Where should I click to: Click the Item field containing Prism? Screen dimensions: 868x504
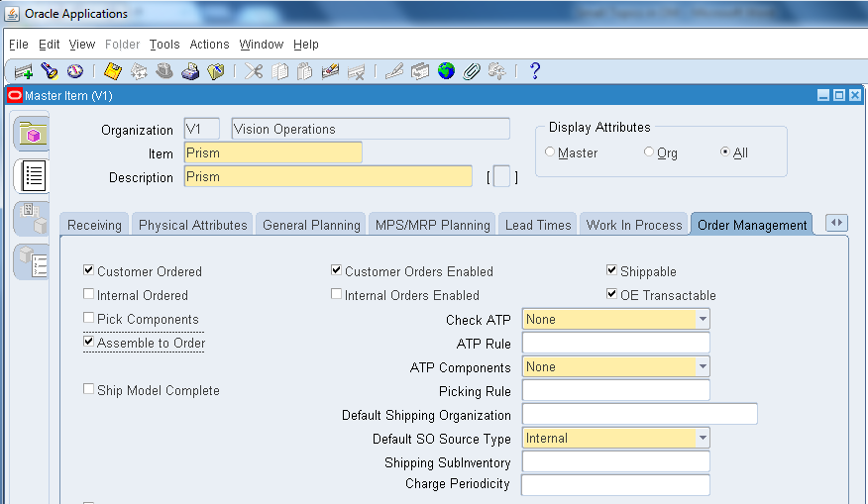[x=272, y=152]
